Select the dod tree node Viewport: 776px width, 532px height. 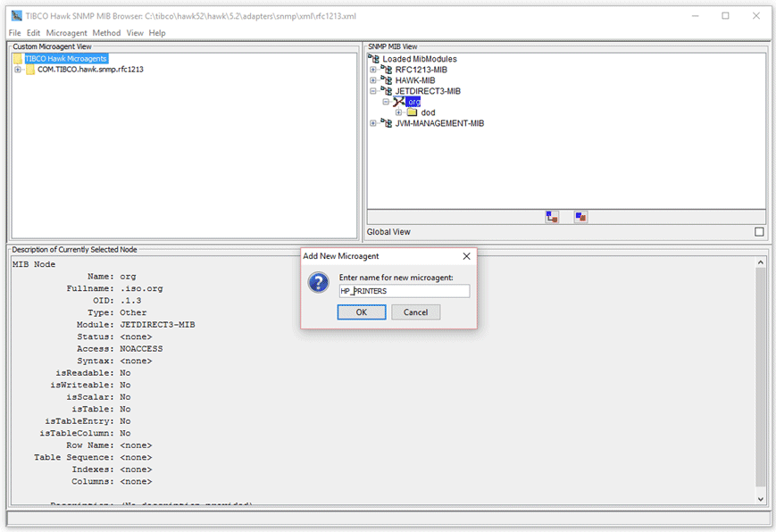click(428, 112)
